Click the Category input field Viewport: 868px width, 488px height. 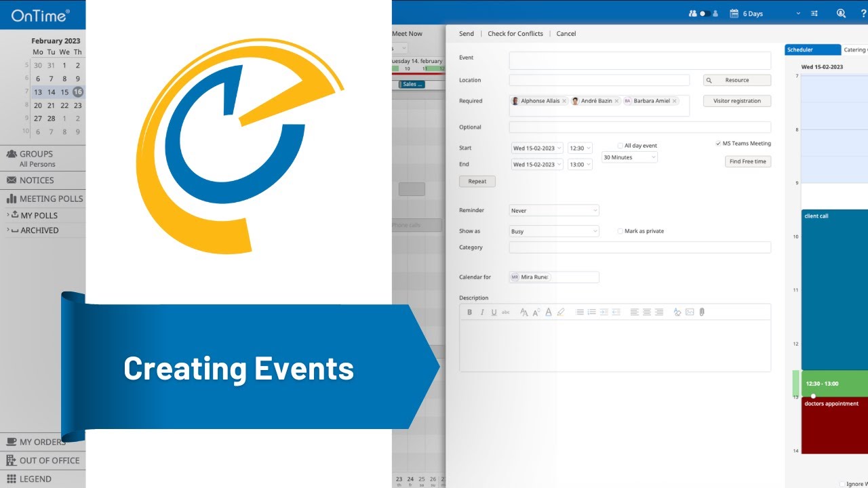point(640,247)
